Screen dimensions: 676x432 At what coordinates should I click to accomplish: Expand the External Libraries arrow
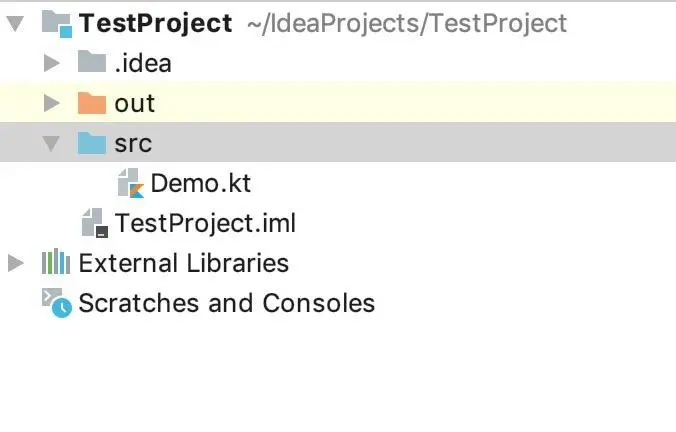[15, 263]
